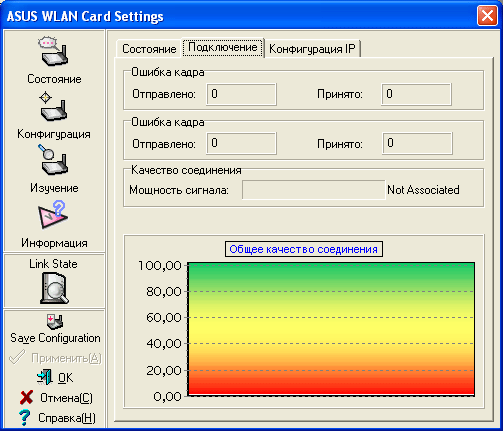Click the link quality gradient chart

pyautogui.click(x=331, y=329)
